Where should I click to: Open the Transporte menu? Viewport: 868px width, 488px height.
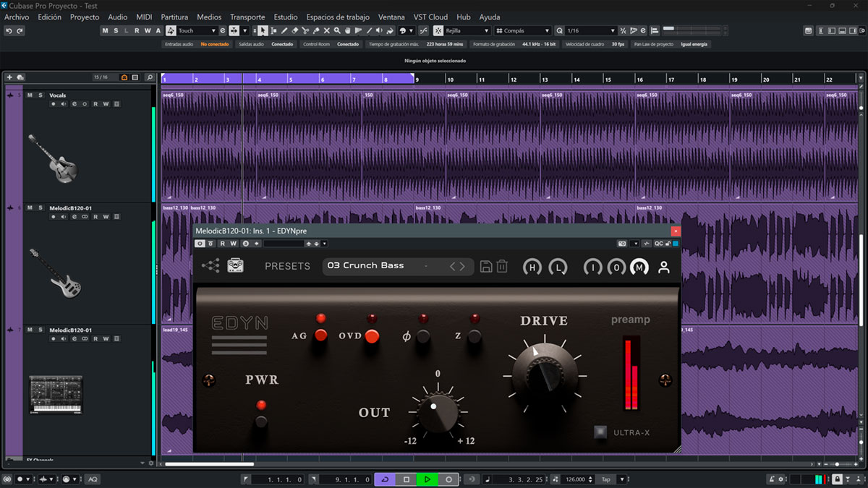click(x=247, y=17)
